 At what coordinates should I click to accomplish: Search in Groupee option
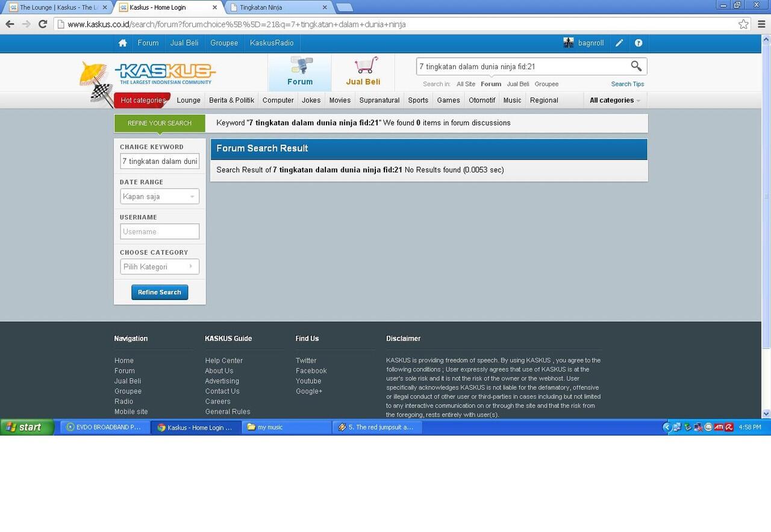pos(547,84)
